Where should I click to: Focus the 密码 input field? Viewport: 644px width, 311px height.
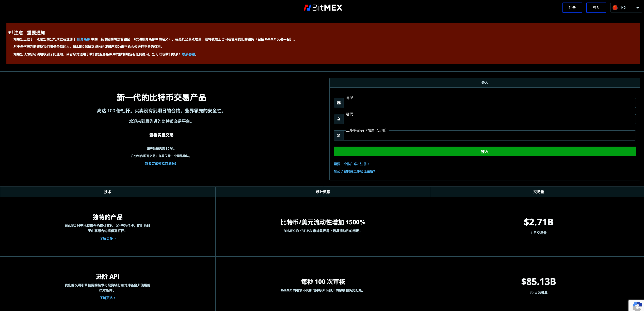[490, 119]
